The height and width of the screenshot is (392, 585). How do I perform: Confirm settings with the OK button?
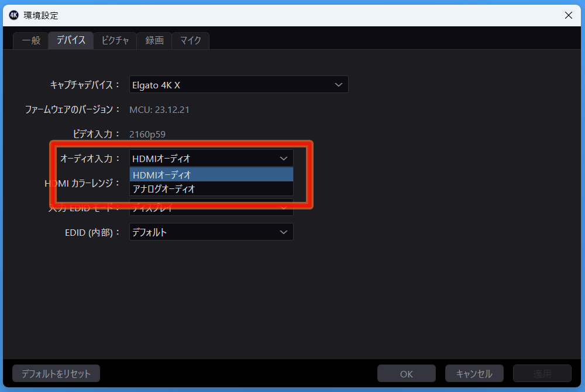point(407,374)
